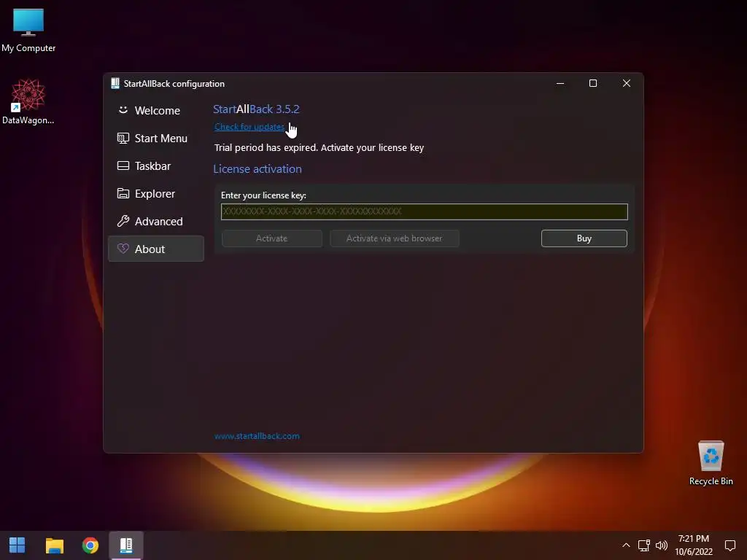Viewport: 747px width, 560px height.
Task: Close the StartAllBack configuration window
Action: pos(626,83)
